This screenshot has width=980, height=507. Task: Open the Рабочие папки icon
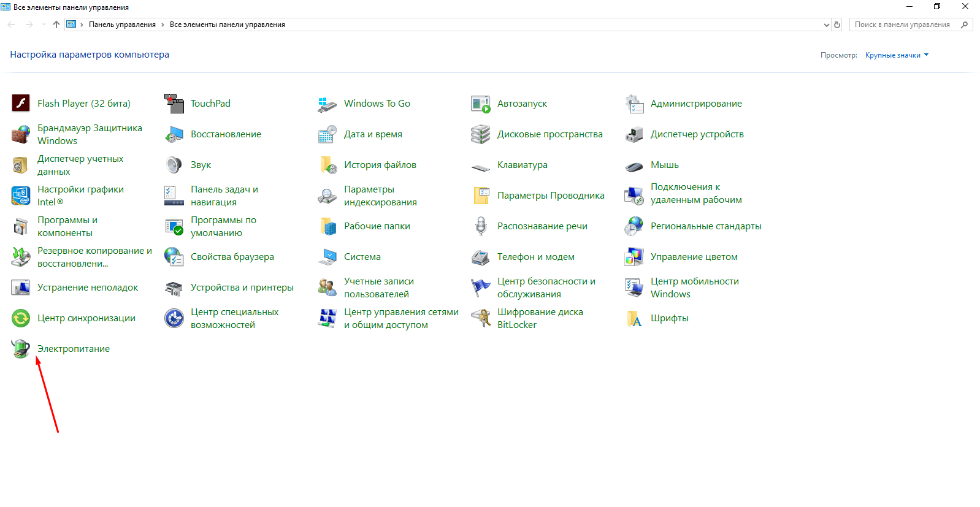click(327, 226)
